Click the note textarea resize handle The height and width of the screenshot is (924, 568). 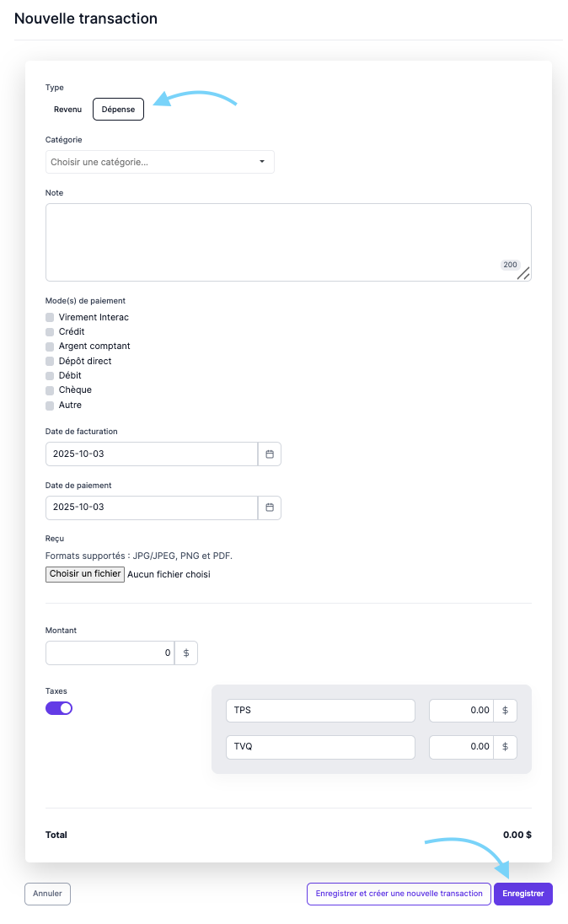click(x=523, y=273)
